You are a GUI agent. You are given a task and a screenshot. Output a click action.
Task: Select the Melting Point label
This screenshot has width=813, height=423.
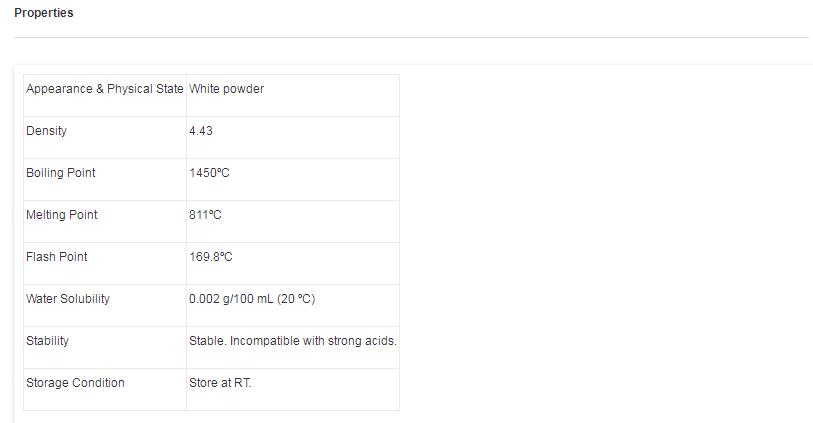pyautogui.click(x=62, y=215)
